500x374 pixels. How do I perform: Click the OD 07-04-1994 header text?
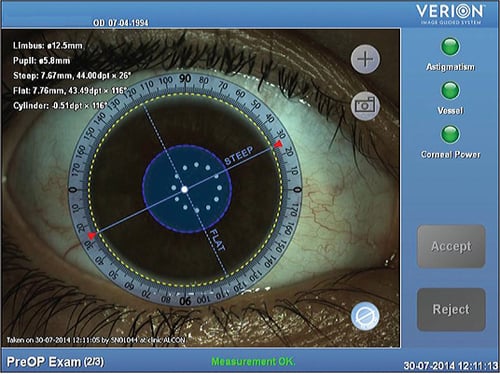coord(121,23)
